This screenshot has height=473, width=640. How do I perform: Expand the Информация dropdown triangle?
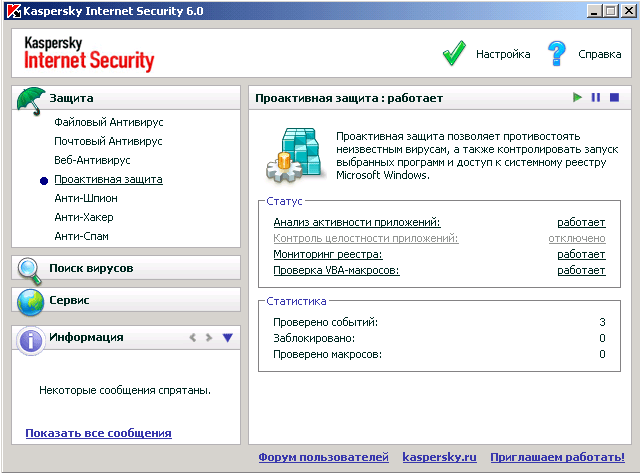[228, 338]
